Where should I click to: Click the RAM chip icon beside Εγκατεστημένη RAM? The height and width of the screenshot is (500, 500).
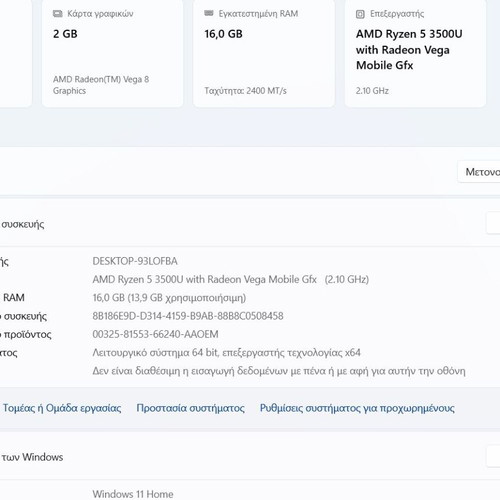(x=209, y=13)
